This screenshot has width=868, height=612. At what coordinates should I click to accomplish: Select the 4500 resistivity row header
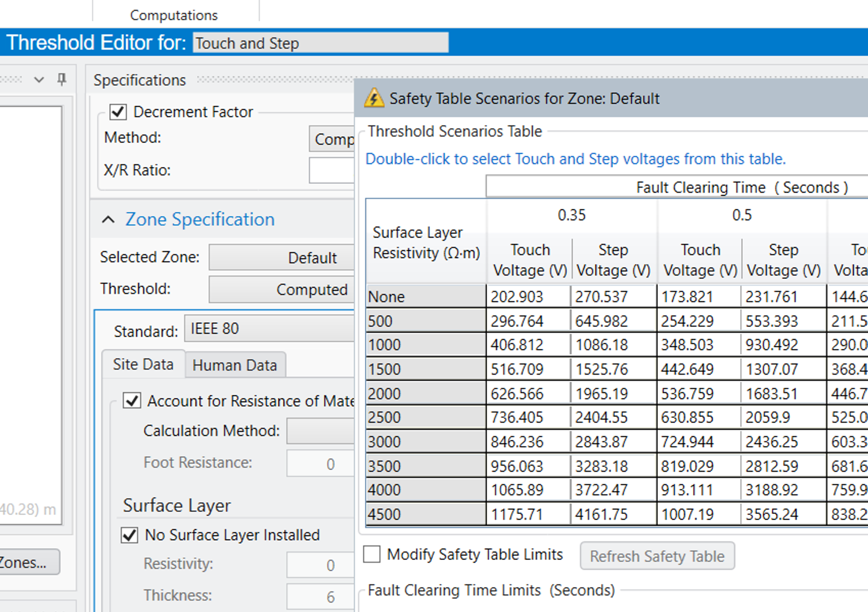(426, 514)
